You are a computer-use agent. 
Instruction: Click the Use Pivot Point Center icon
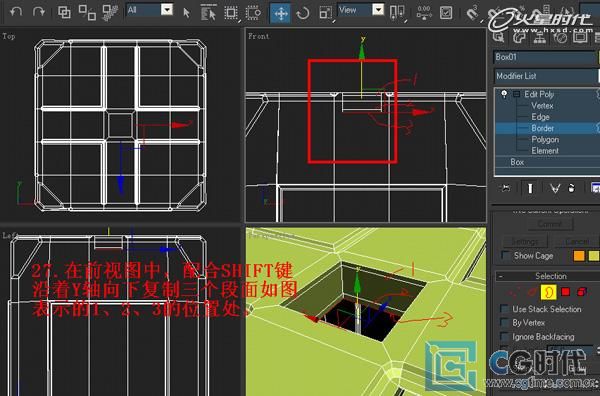pos(397,13)
